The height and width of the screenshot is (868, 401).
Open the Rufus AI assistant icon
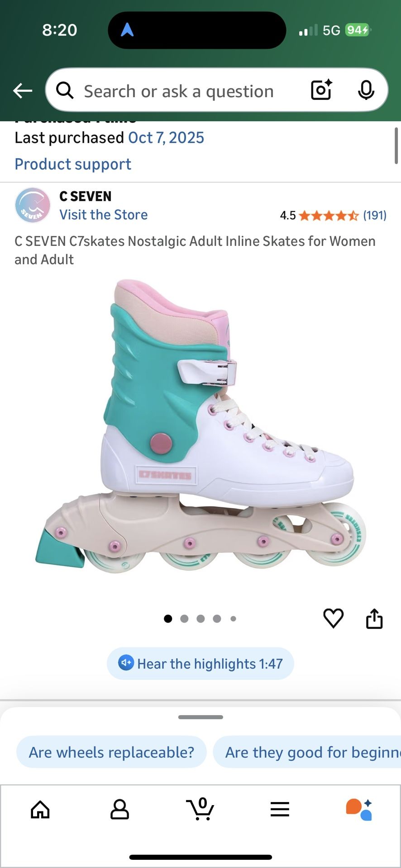click(x=359, y=809)
